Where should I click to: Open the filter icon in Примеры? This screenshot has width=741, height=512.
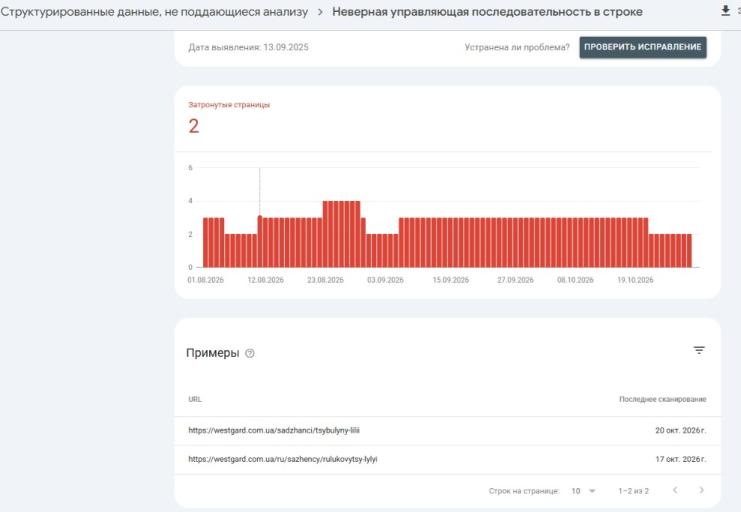699,350
